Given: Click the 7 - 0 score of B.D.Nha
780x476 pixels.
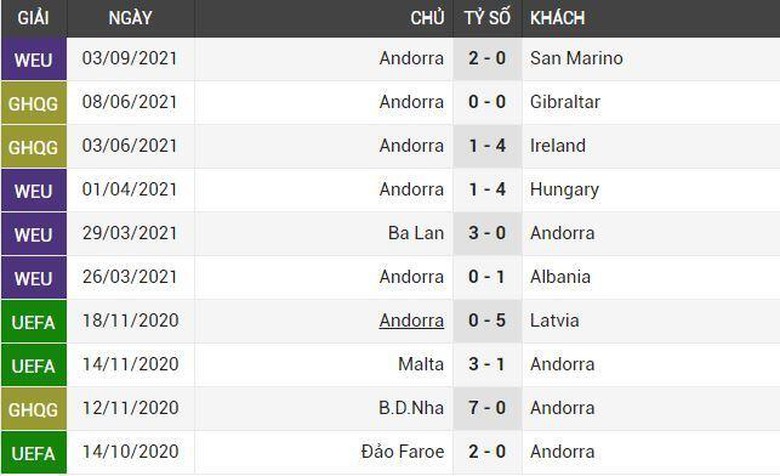Looking at the screenshot, I should [x=487, y=408].
